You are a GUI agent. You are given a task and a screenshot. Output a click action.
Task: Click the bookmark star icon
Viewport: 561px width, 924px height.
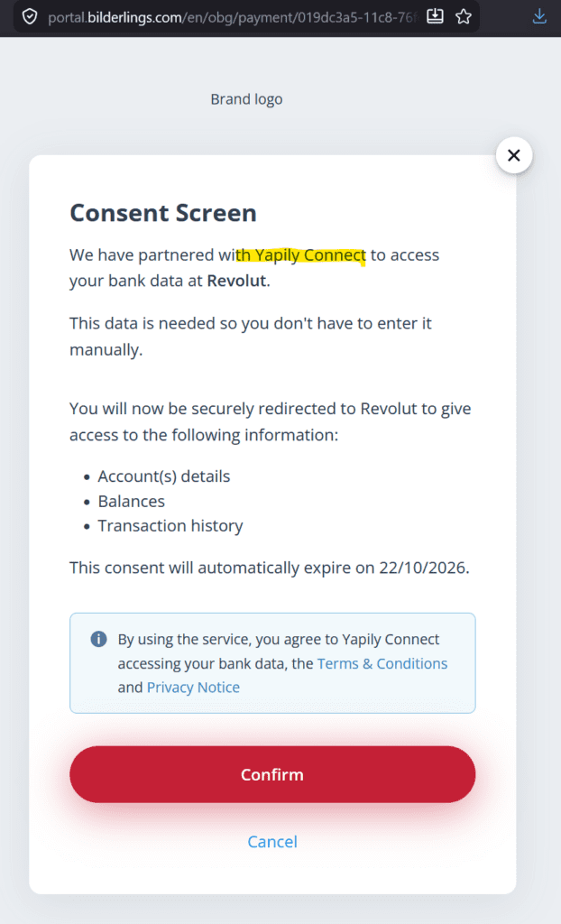pos(463,16)
